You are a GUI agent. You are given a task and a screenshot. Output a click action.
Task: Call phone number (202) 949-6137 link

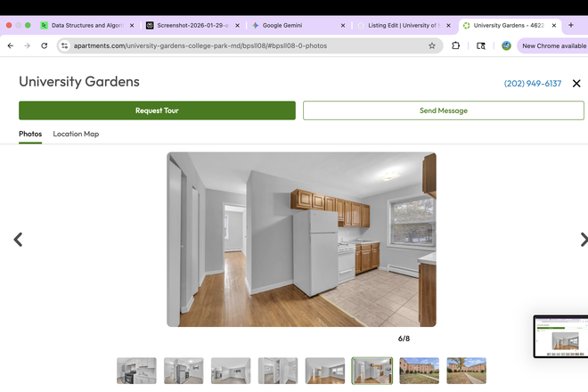533,83
